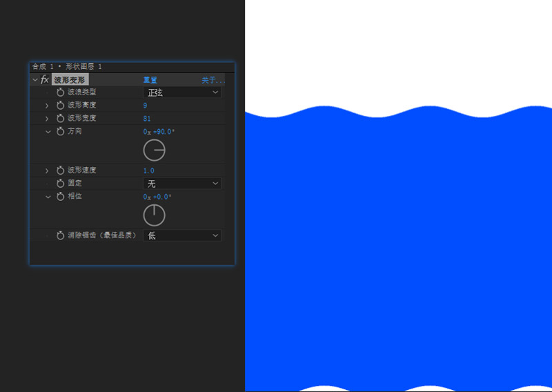Open the 波浪类型 dropdown showing 正弦
Viewport: 552px width, 392px height.
(182, 92)
